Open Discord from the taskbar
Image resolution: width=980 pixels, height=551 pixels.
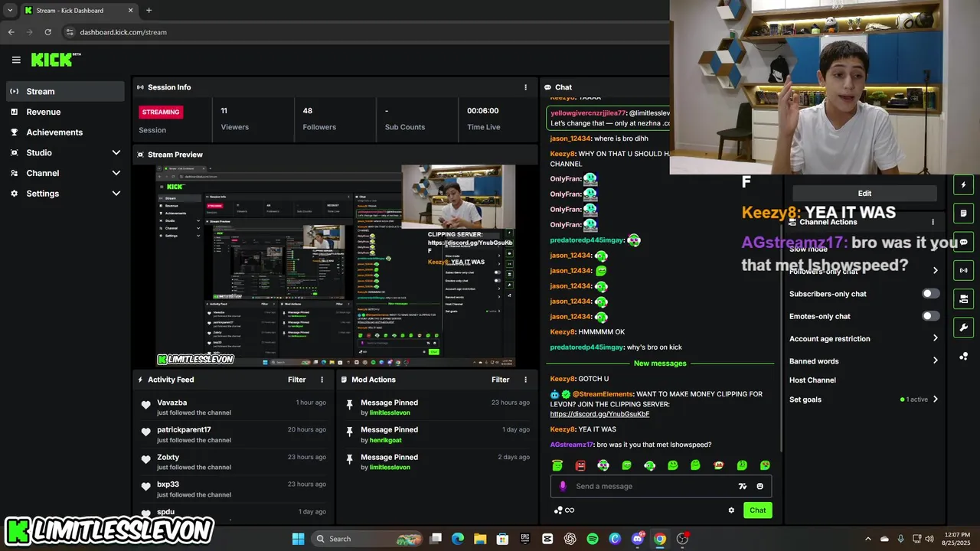coord(638,539)
